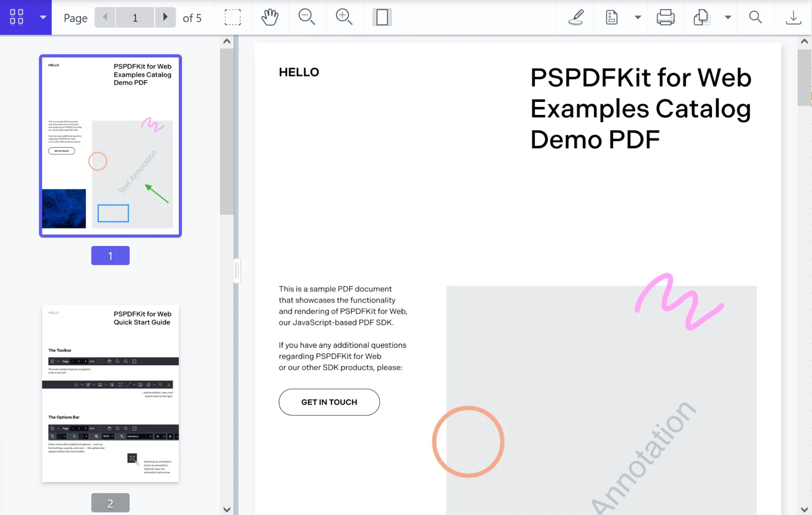Print the PDF document
Viewport: 812px width, 515px height.
point(665,17)
